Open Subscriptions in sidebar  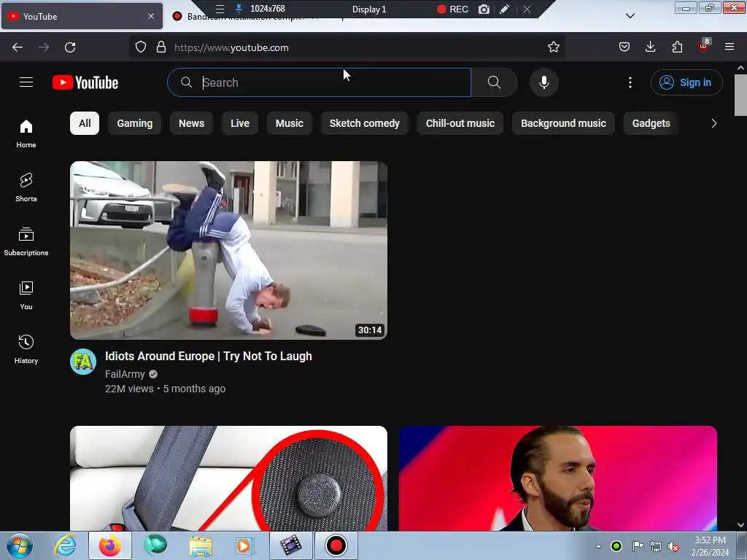point(26,241)
